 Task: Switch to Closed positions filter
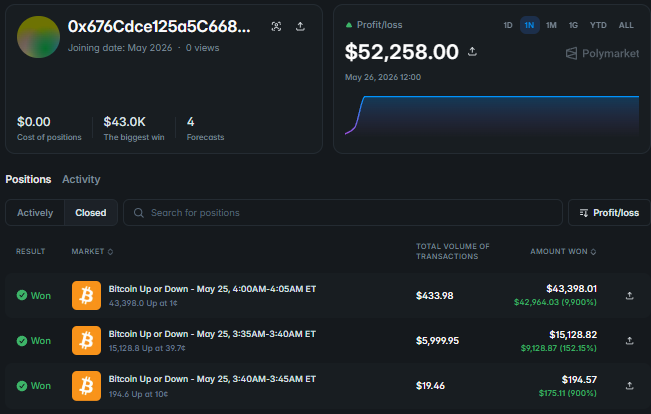pyautogui.click(x=91, y=213)
